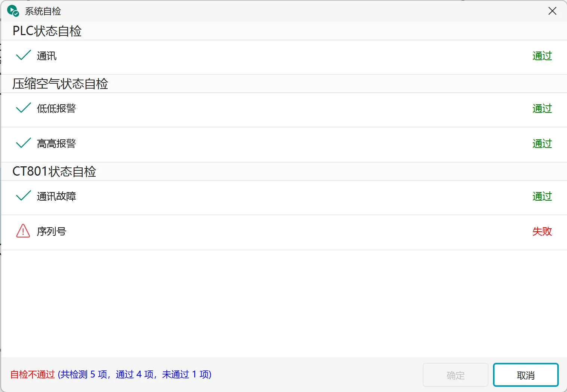This screenshot has width=567, height=392.
Task: Click the green checkmark beside 通讯
Action: (x=23, y=55)
